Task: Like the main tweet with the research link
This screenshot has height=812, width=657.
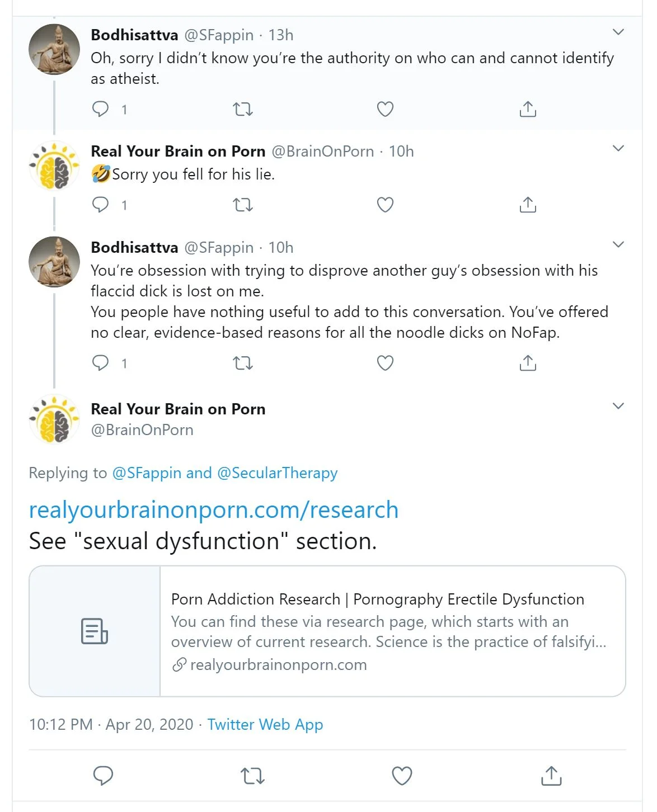Action: click(x=402, y=776)
